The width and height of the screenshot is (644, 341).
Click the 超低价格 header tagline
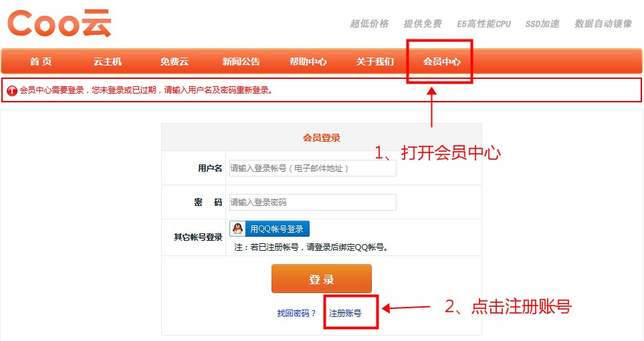[369, 23]
